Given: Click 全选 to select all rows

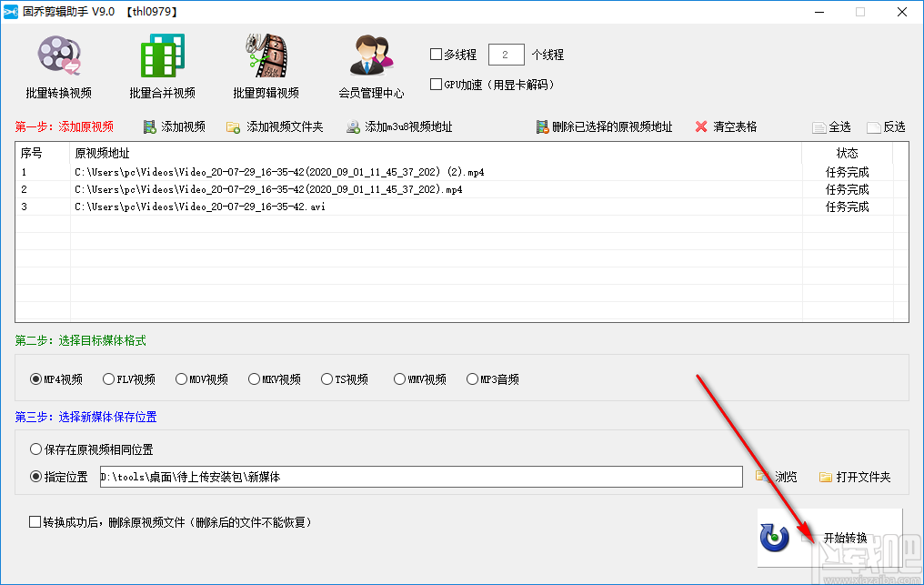Looking at the screenshot, I should point(831,126).
